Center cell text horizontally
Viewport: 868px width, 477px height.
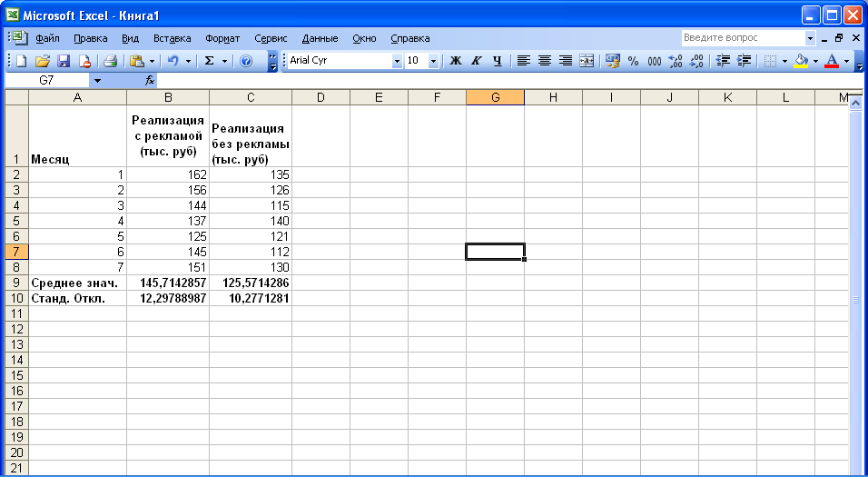tap(544, 61)
